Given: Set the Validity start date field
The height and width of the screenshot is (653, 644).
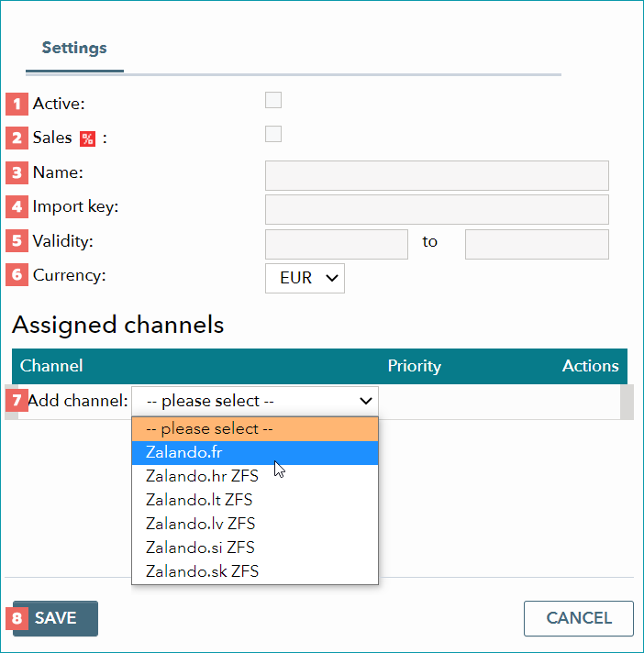Looking at the screenshot, I should point(337,244).
